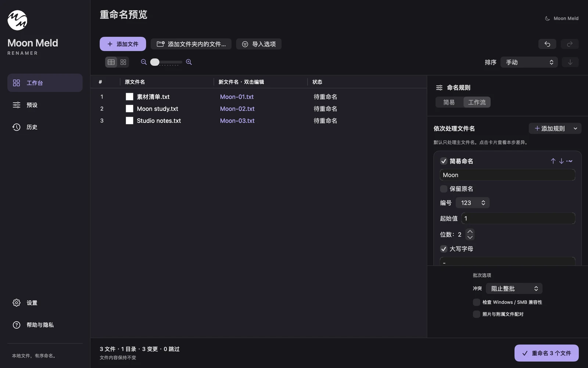Open more options for 简易命名 rule
The width and height of the screenshot is (588, 368).
point(569,161)
